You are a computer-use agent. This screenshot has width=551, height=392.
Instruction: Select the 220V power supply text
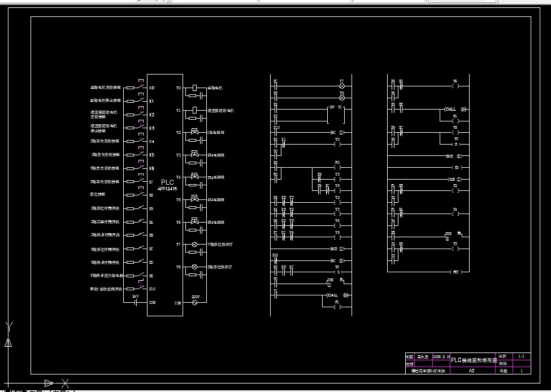(x=196, y=297)
